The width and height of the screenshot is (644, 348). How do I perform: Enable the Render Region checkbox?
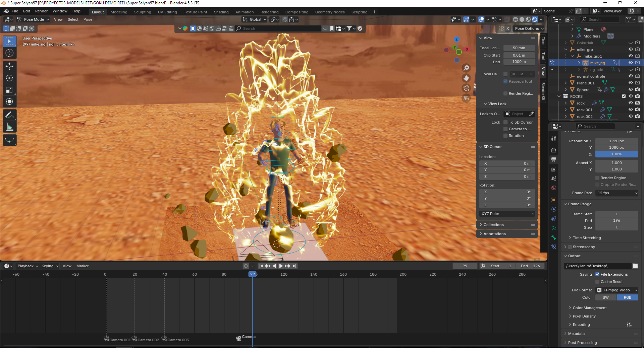tap(597, 178)
